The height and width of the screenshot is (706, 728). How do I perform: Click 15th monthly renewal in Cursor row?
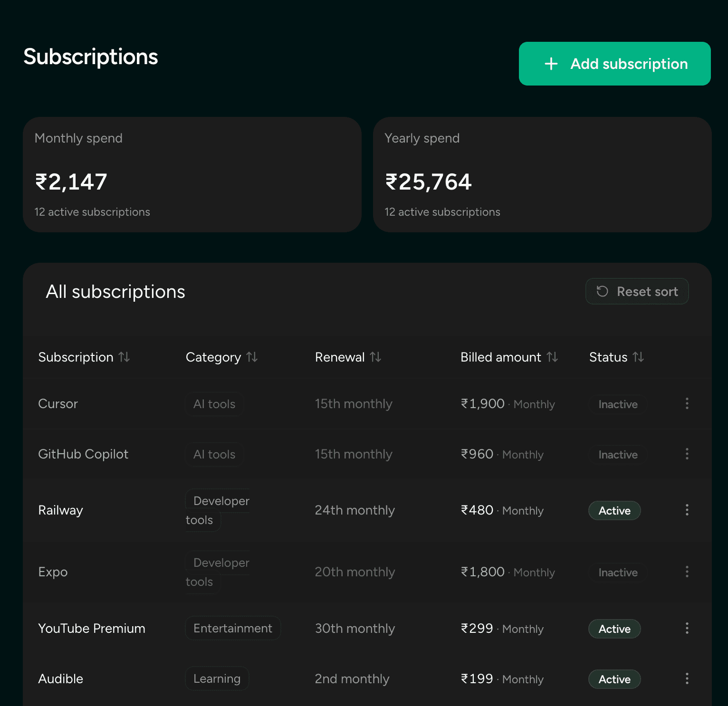(354, 404)
